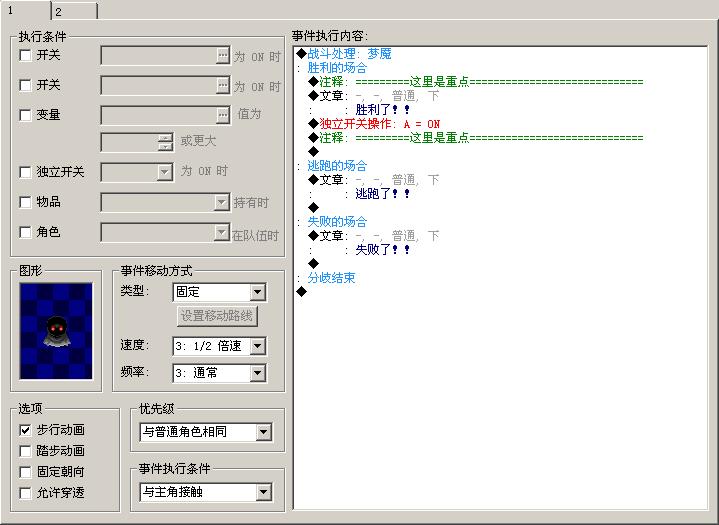Image resolution: width=719 pixels, height=525 pixels.
Task: Select the 文章 command under 逃跑的场合
Action: [x=374, y=180]
